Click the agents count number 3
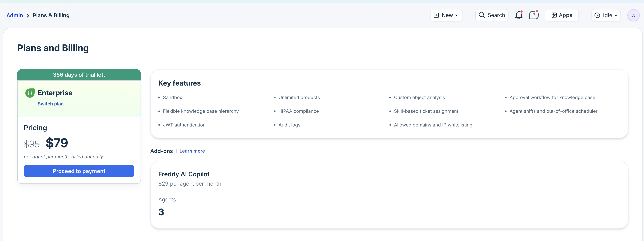The image size is (644, 241). (161, 212)
